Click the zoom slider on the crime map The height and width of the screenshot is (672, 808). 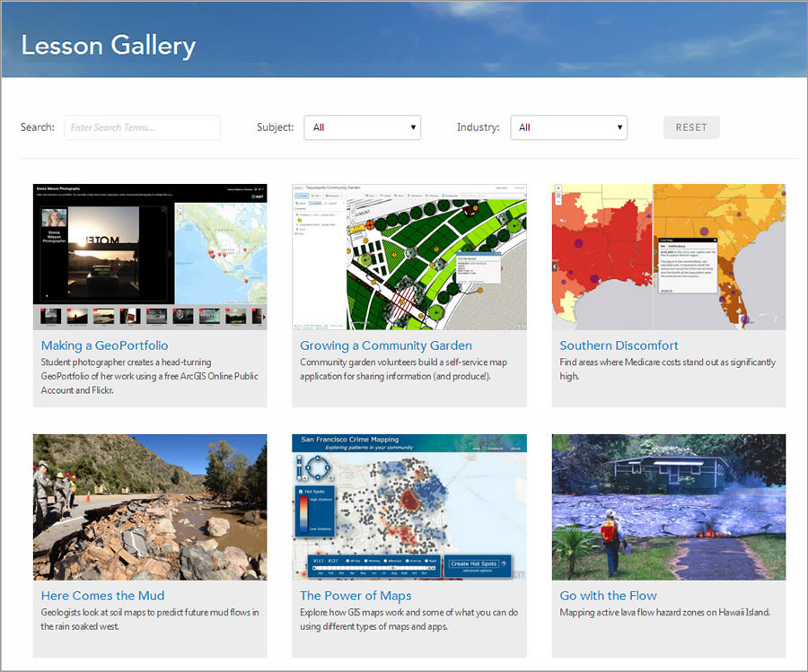[x=299, y=467]
